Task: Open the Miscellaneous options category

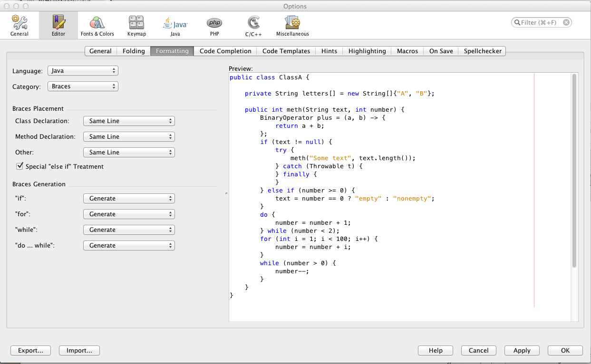Action: click(292, 25)
